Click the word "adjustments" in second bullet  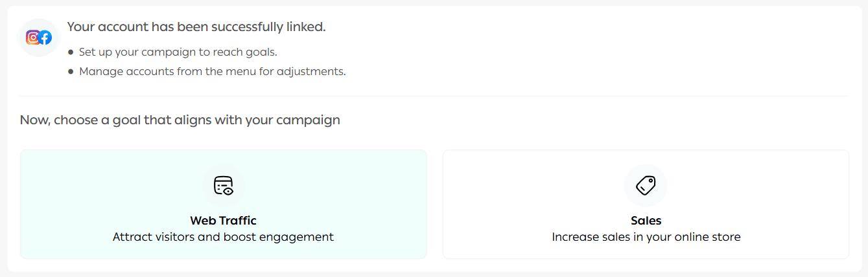[x=311, y=71]
